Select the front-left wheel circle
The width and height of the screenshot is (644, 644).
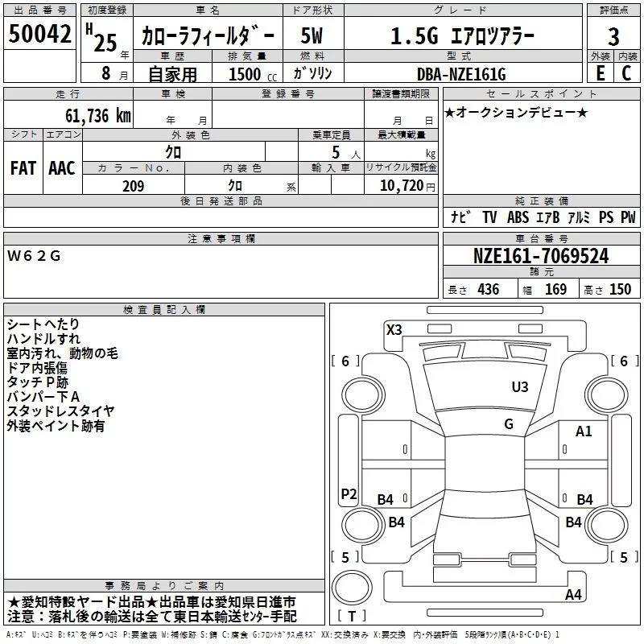(362, 395)
